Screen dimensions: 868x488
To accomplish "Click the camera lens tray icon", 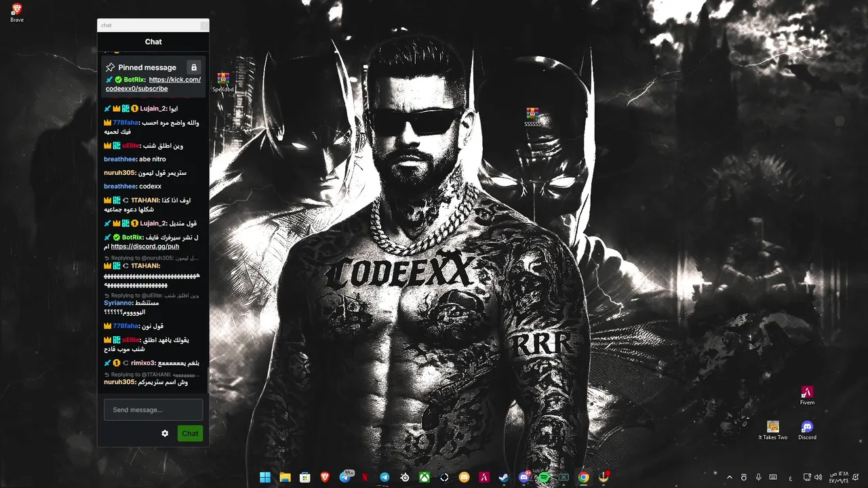I will (x=744, y=477).
